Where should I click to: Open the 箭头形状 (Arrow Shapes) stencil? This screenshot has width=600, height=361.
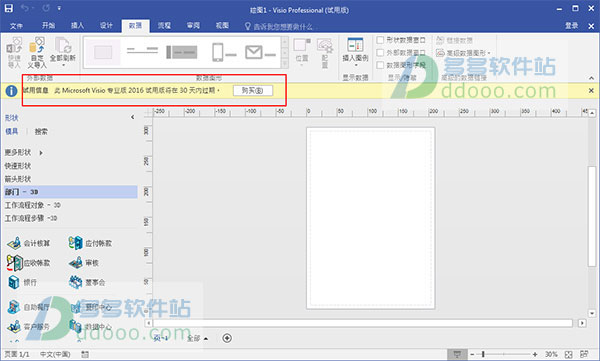pos(18,179)
